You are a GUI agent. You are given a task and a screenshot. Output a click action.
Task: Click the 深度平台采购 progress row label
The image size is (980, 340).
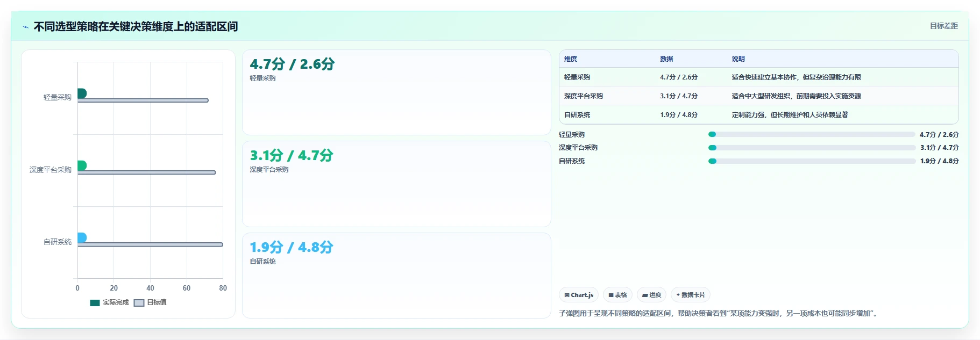click(x=578, y=148)
